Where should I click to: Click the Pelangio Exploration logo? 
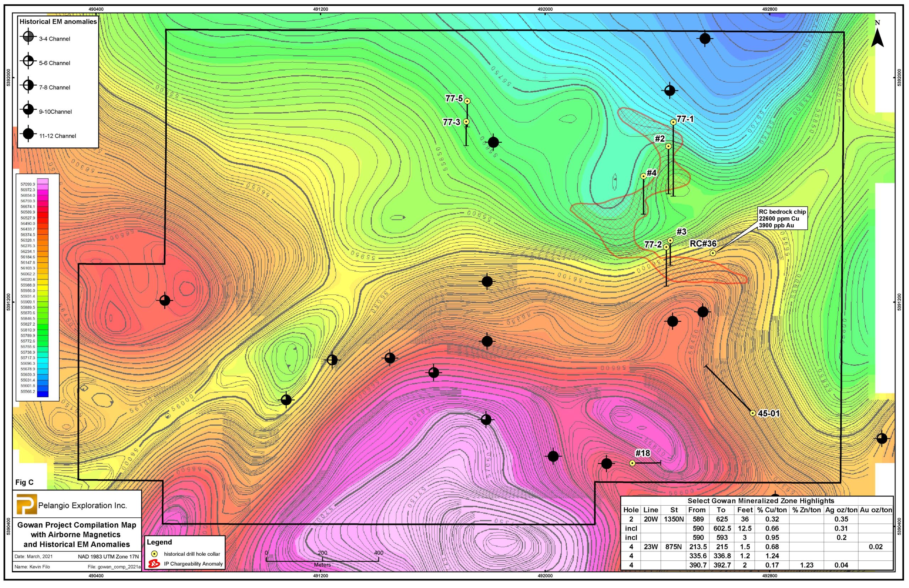(26, 505)
